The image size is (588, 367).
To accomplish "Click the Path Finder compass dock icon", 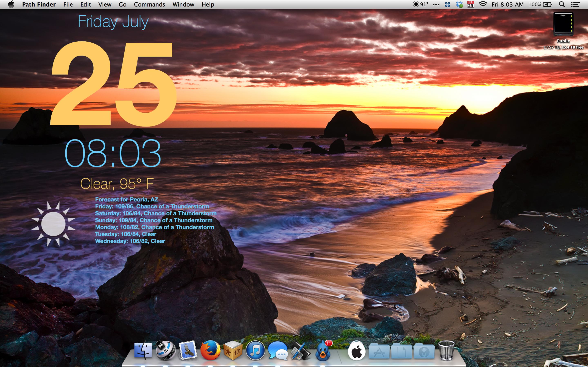I will tap(165, 350).
